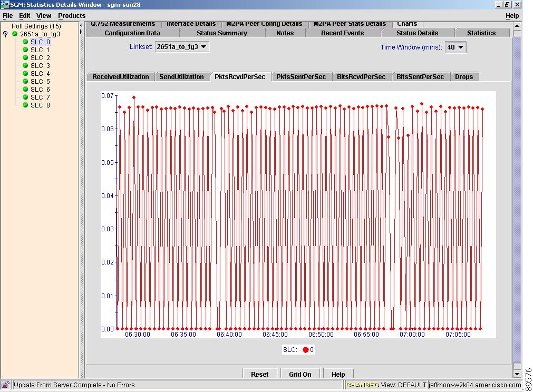Image resolution: width=533 pixels, height=392 pixels.
Task: Click green status icon beside SLC: 3
Action: [25, 66]
